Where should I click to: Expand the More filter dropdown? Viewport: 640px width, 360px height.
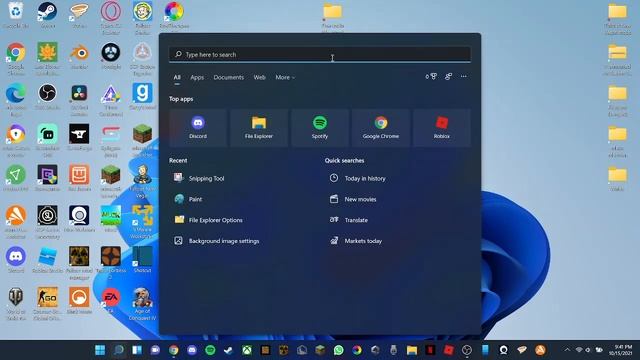[285, 77]
